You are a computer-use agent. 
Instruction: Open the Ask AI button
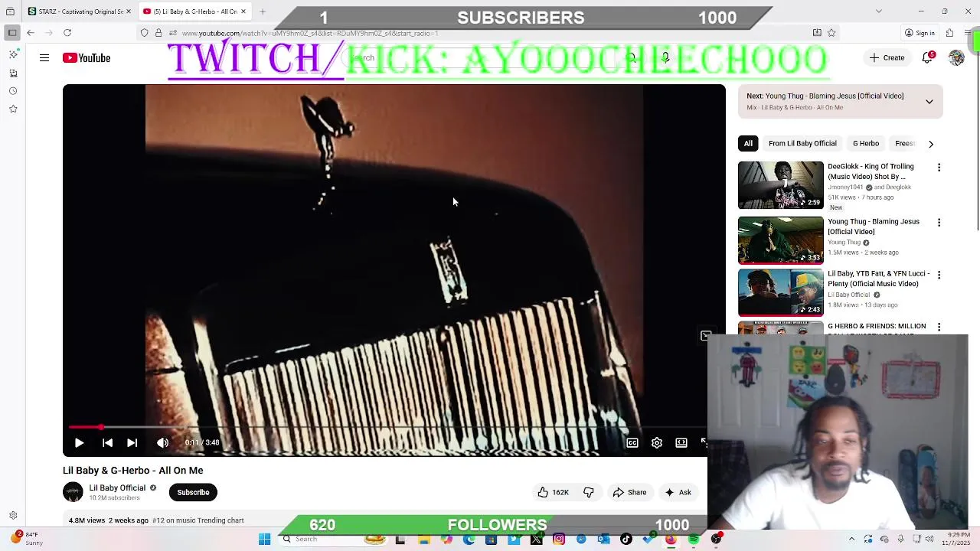tap(678, 492)
